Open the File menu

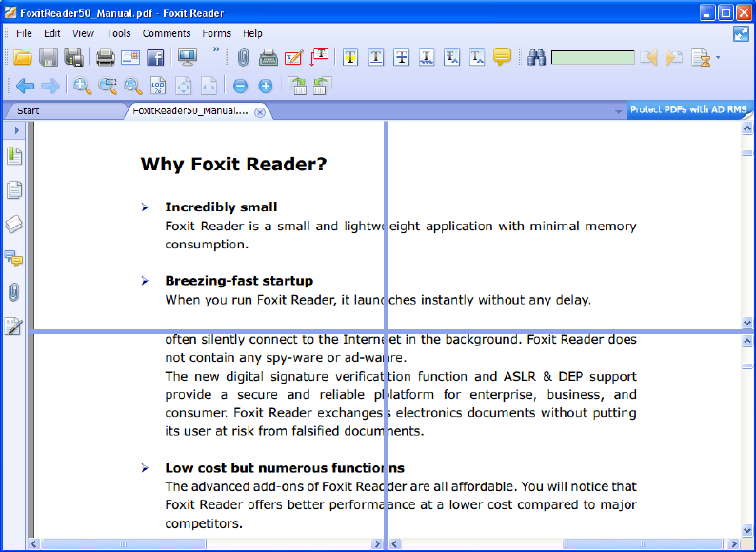[x=24, y=33]
